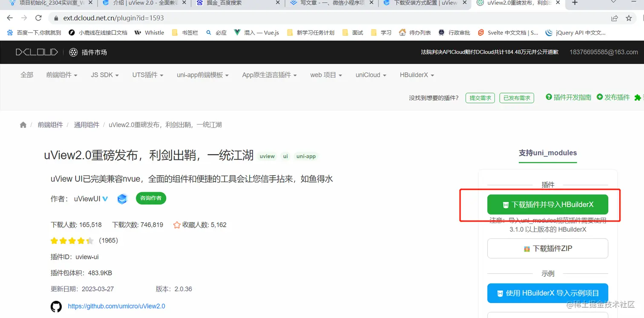
Task: Open the github.com/umicro/uView2.0 link
Action: [116, 306]
